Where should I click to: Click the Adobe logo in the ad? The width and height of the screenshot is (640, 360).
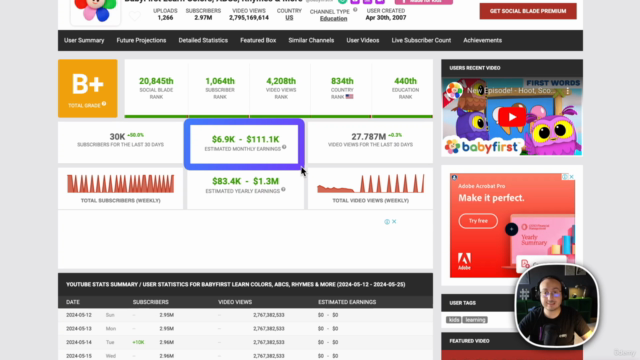[464, 261]
